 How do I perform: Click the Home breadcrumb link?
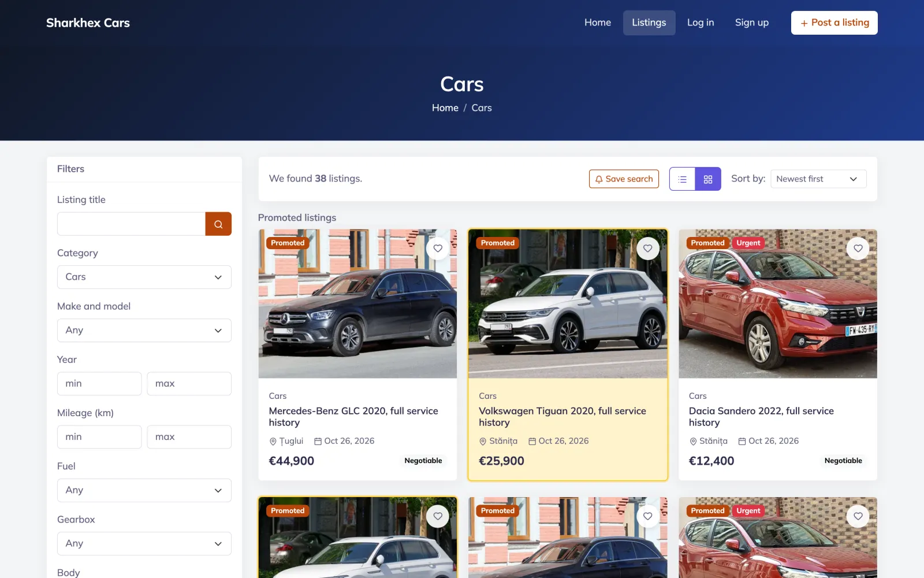pyautogui.click(x=445, y=108)
